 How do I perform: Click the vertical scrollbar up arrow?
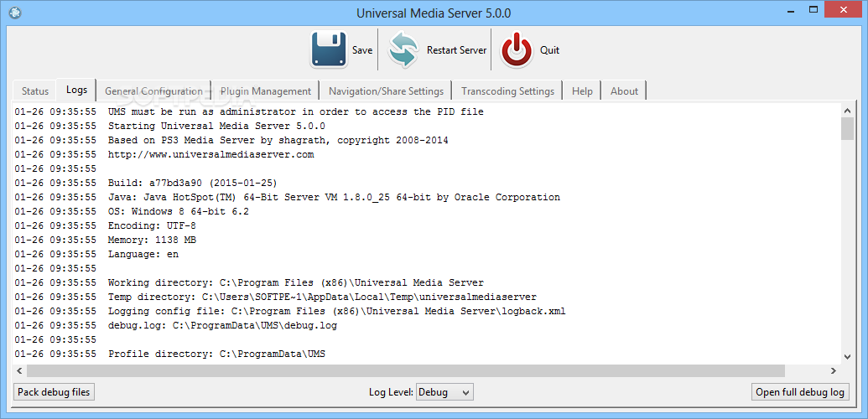click(847, 109)
